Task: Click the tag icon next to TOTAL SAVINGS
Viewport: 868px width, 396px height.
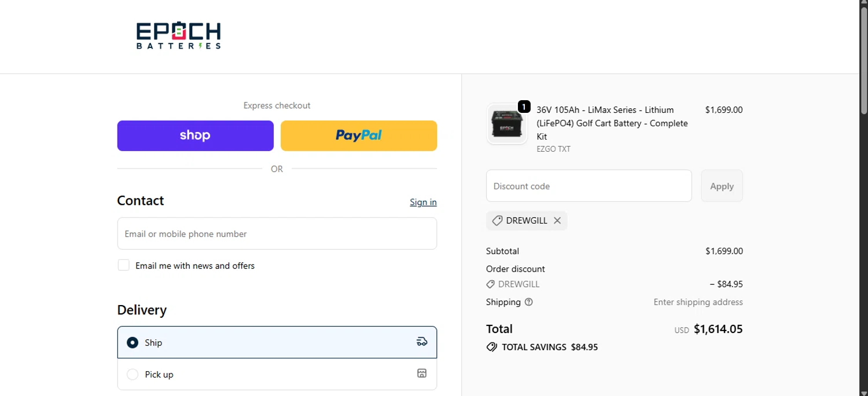Action: click(x=492, y=347)
